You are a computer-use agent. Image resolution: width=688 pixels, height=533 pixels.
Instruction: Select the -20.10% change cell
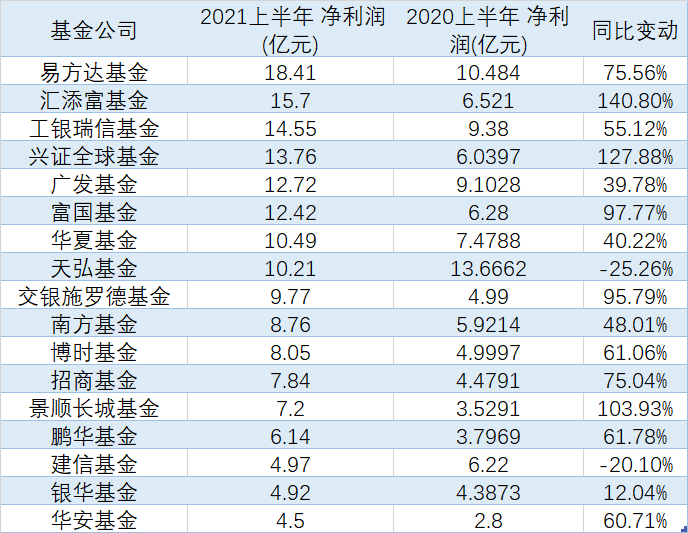click(635, 463)
